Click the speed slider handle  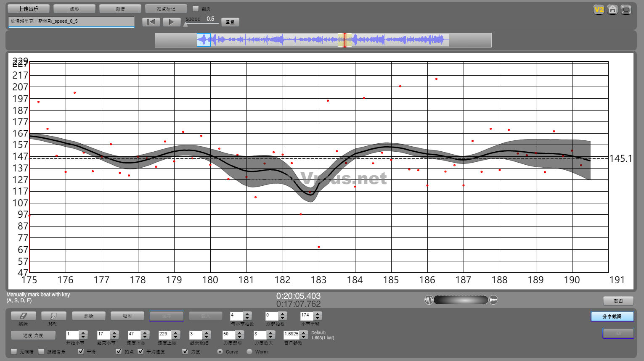[186, 24]
